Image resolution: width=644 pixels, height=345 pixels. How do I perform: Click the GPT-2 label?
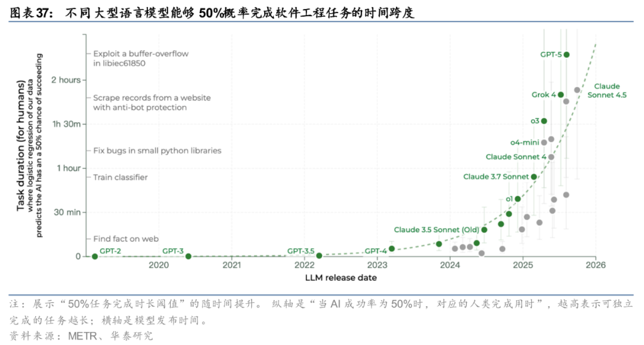tap(110, 251)
